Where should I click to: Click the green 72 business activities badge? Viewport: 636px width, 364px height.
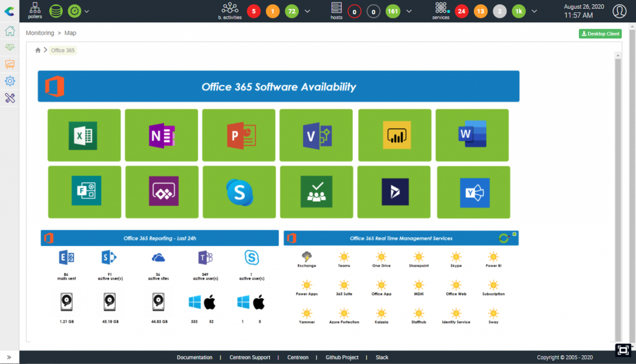point(292,11)
